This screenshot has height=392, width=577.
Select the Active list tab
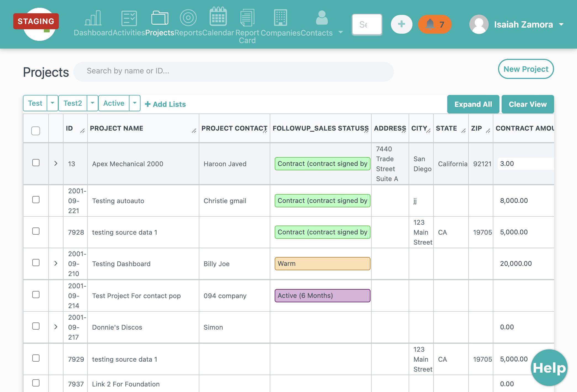tap(114, 103)
